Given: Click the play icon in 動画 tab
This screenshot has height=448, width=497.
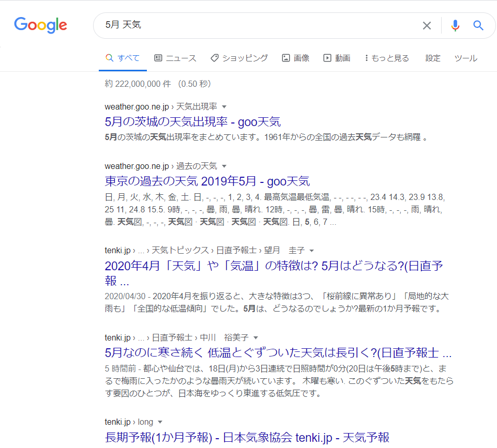Looking at the screenshot, I should coord(327,58).
